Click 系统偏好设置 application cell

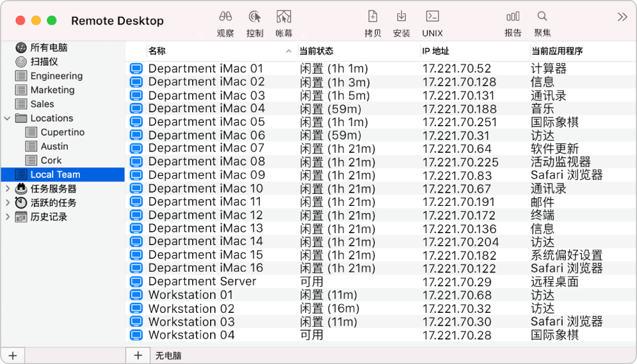(x=567, y=255)
